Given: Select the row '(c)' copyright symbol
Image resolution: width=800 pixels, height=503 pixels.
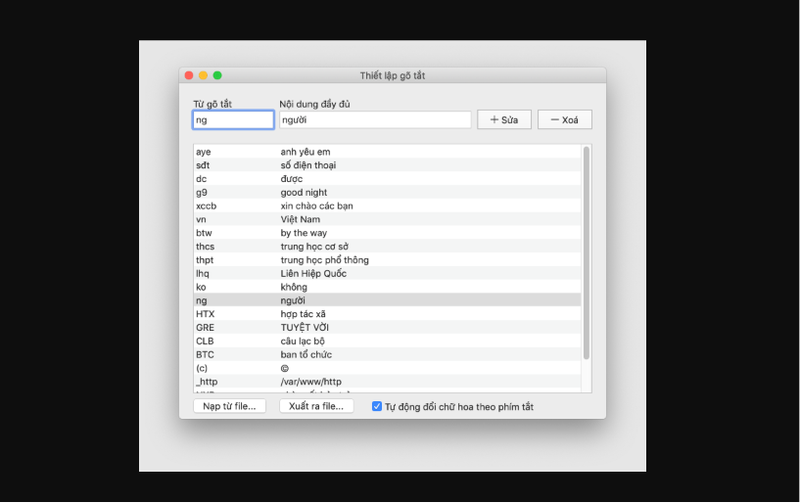Looking at the screenshot, I should (x=387, y=368).
